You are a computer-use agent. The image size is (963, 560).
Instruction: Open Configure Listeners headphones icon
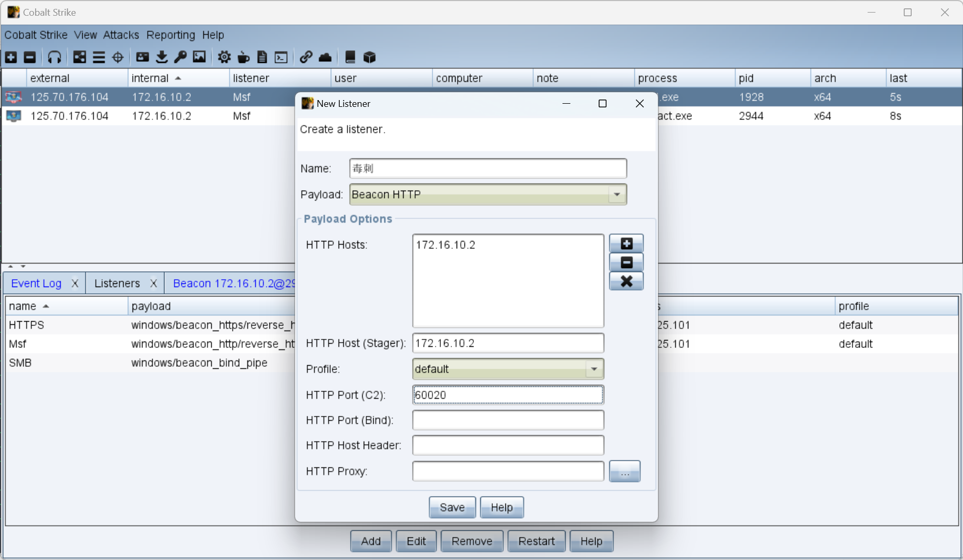tap(55, 57)
